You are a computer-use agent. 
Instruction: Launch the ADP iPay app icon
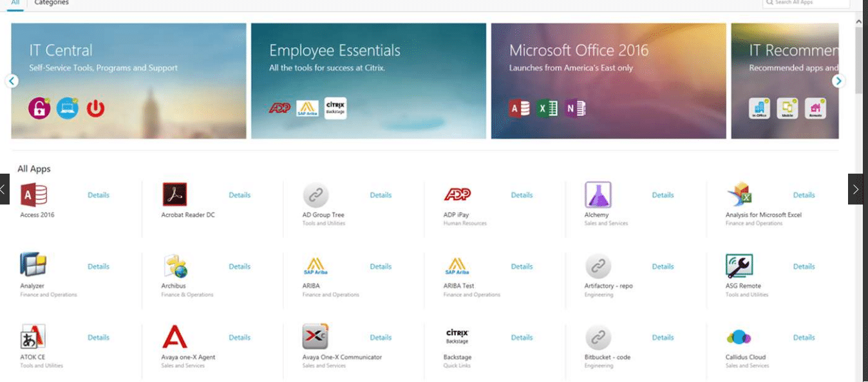[457, 194]
